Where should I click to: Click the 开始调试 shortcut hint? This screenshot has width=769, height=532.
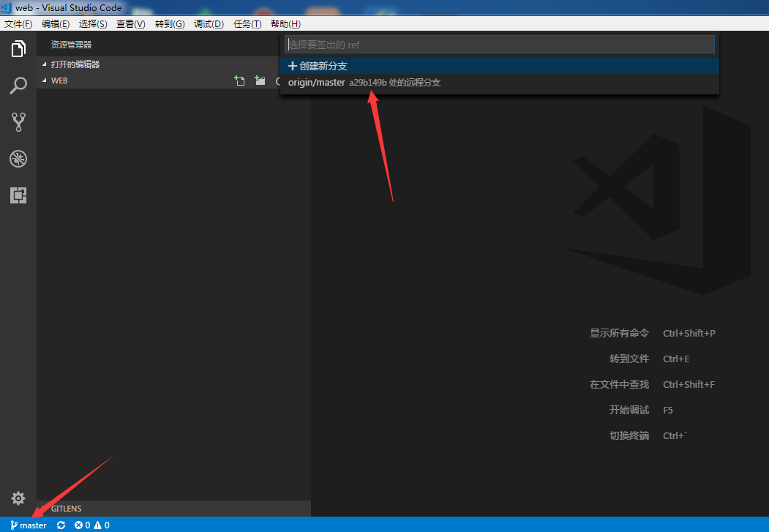[x=629, y=410]
